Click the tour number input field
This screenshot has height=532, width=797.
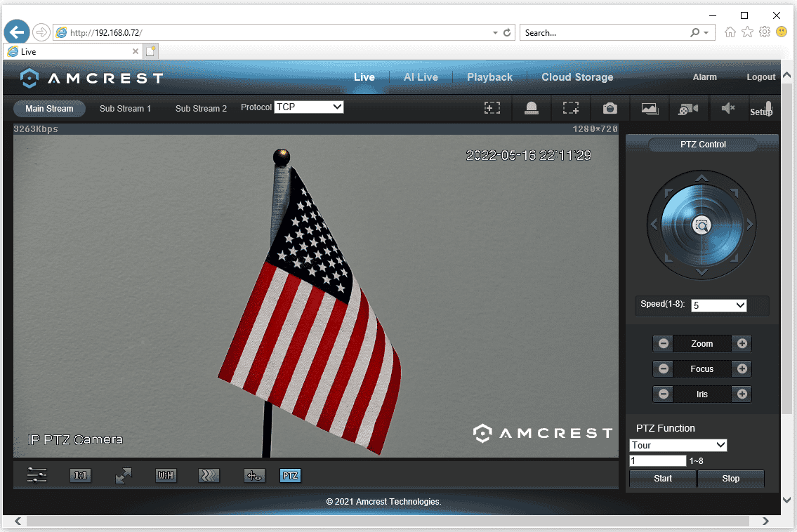point(658,461)
